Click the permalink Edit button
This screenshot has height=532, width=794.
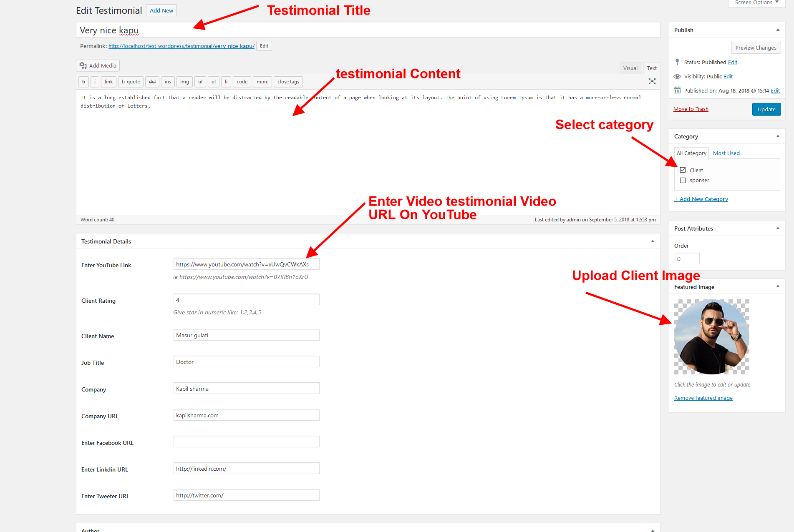pyautogui.click(x=264, y=46)
